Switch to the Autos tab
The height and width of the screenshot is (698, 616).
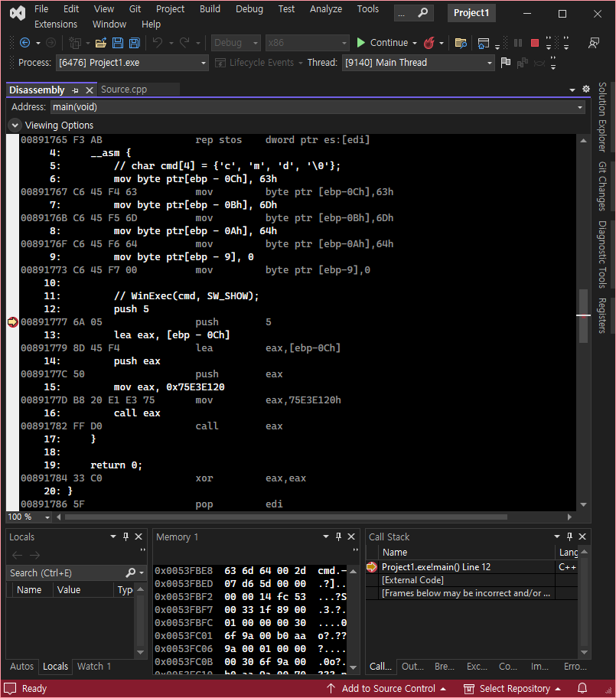(x=22, y=667)
